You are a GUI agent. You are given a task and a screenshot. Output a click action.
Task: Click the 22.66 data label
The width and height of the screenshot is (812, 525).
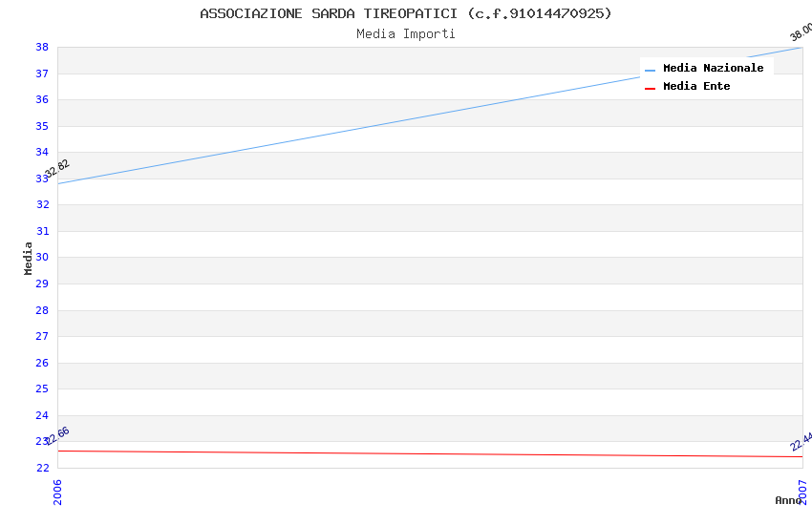(57, 435)
